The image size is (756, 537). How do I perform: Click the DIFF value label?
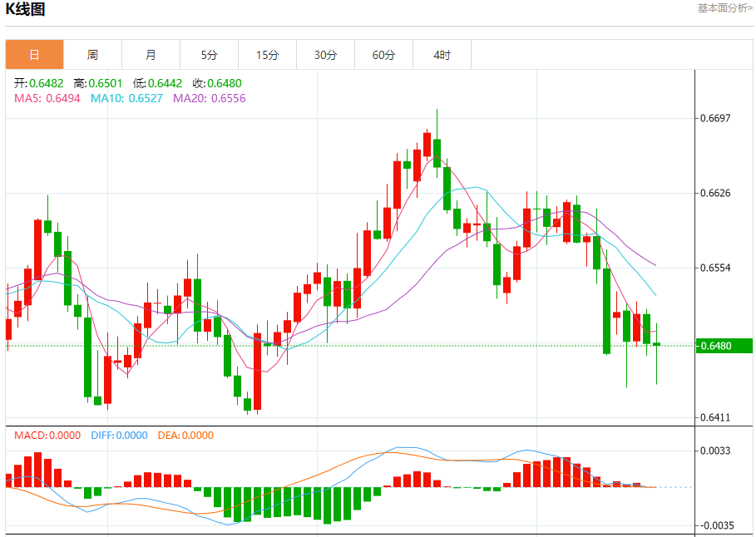119,435
